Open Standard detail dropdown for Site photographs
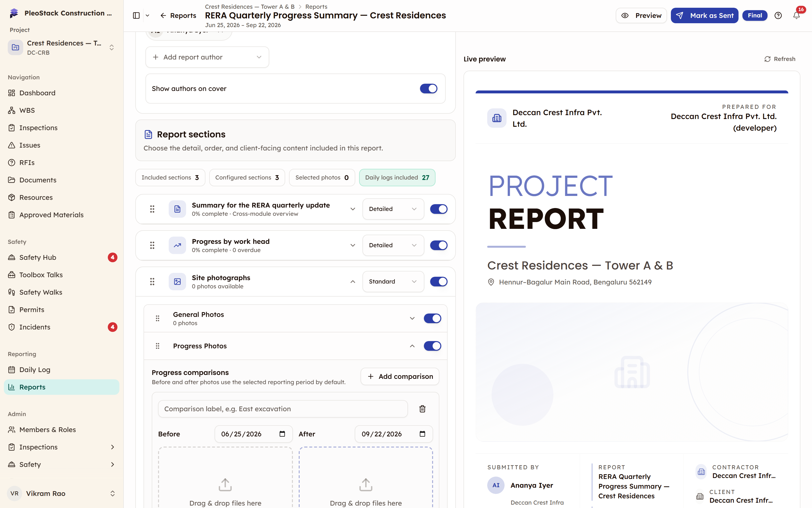Screen dimensions: 812x508 (393, 282)
